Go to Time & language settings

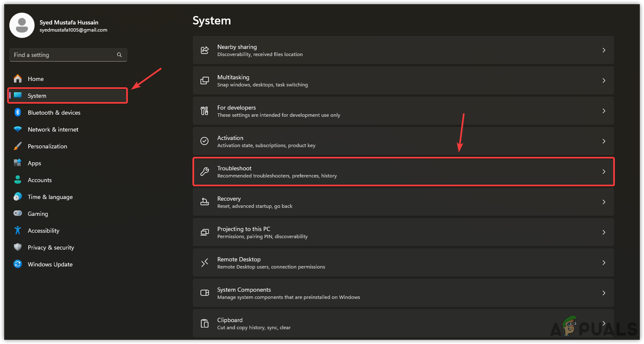(x=50, y=197)
